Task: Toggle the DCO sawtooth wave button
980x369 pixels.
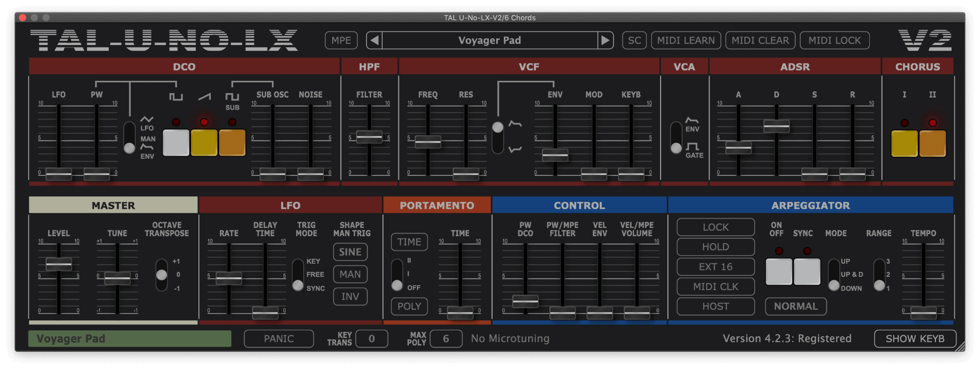Action: [204, 143]
